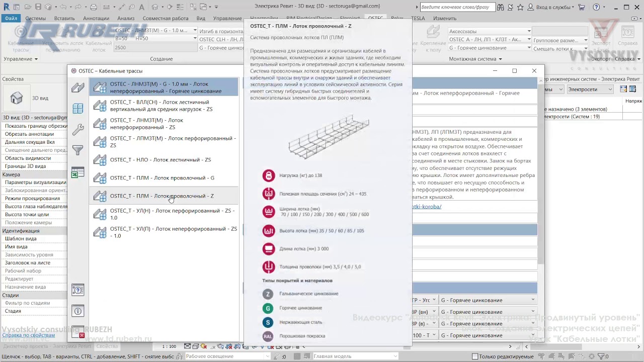Select the OSTEC_T - ЛНМЗТ(М) non-perforated ZS row
The image size is (644, 362).
click(164, 124)
